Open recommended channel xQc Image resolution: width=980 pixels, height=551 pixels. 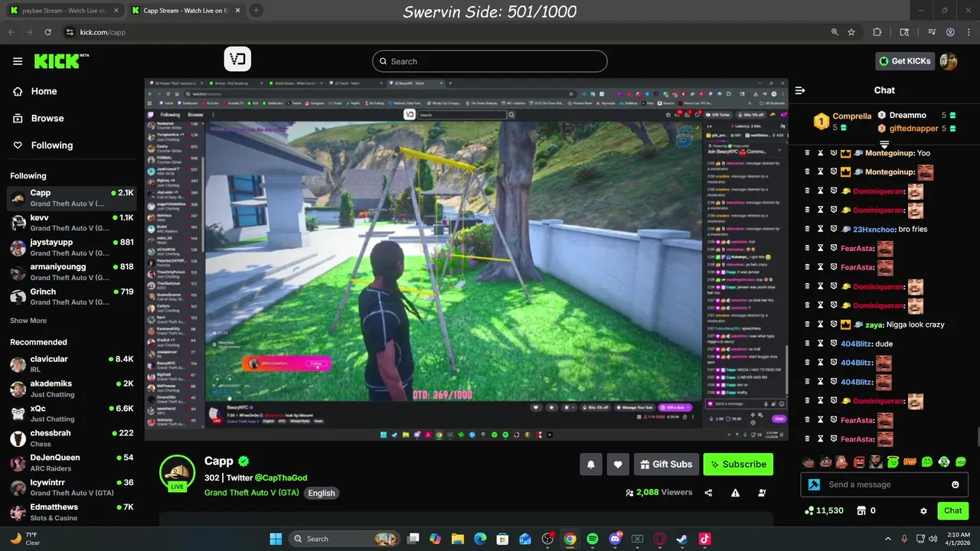72,413
